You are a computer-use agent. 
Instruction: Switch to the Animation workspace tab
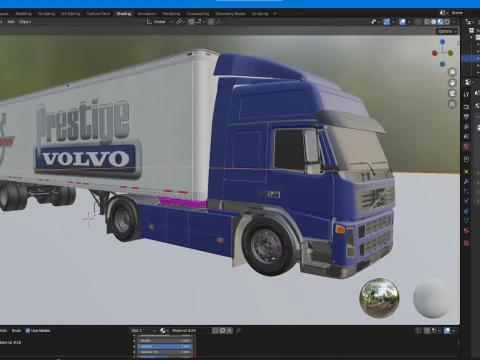click(x=147, y=14)
